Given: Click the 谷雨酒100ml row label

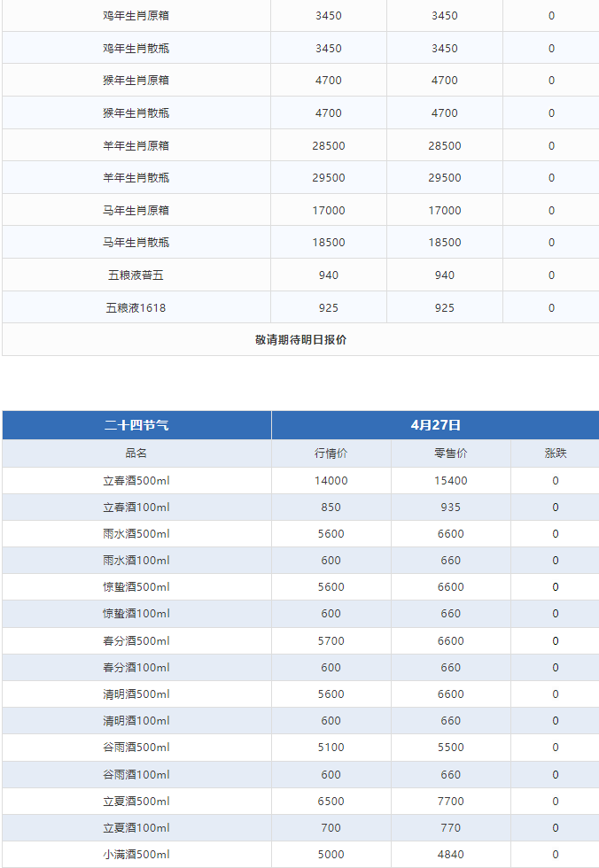Looking at the screenshot, I should pyautogui.click(x=136, y=775).
